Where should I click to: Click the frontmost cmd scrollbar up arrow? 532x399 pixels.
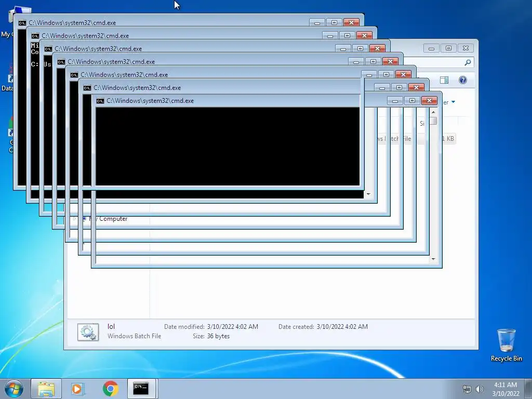[433, 112]
